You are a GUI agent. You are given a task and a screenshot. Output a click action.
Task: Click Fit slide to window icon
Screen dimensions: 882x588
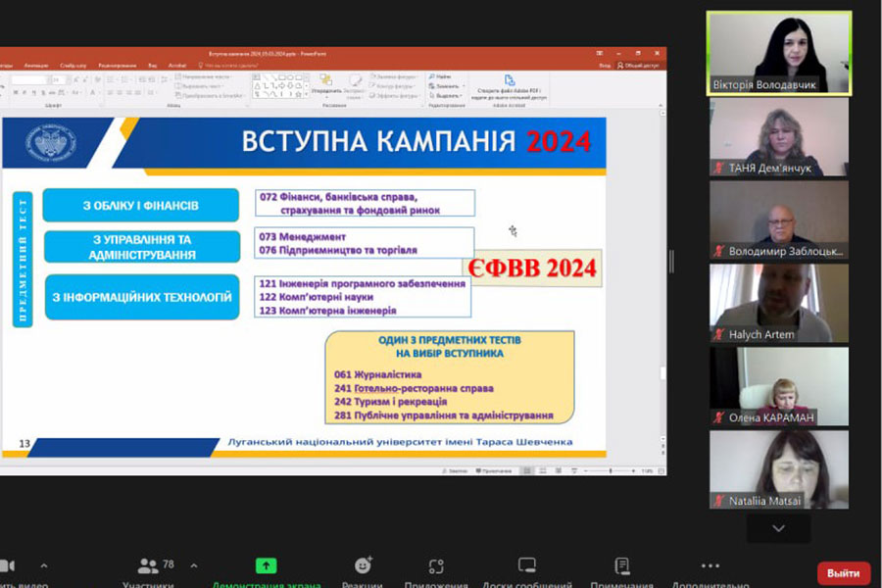[x=661, y=471]
